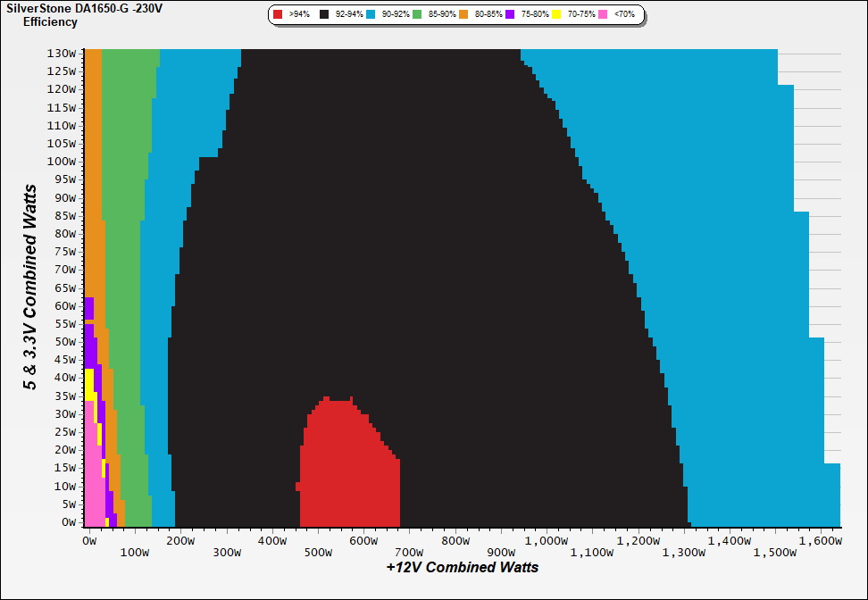868x600 pixels.
Task: Click the 0W label on y-axis
Action: click(69, 523)
